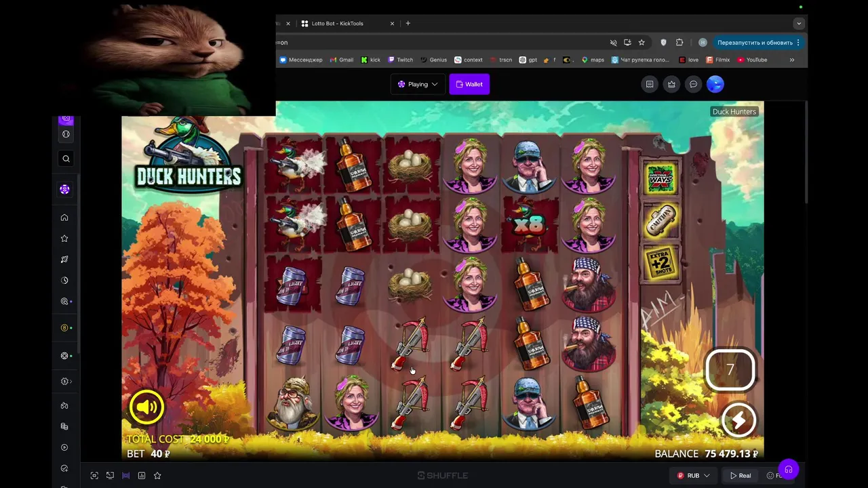Image resolution: width=868 pixels, height=488 pixels.
Task: Open the orange coin sidebar icon
Action: (x=64, y=328)
